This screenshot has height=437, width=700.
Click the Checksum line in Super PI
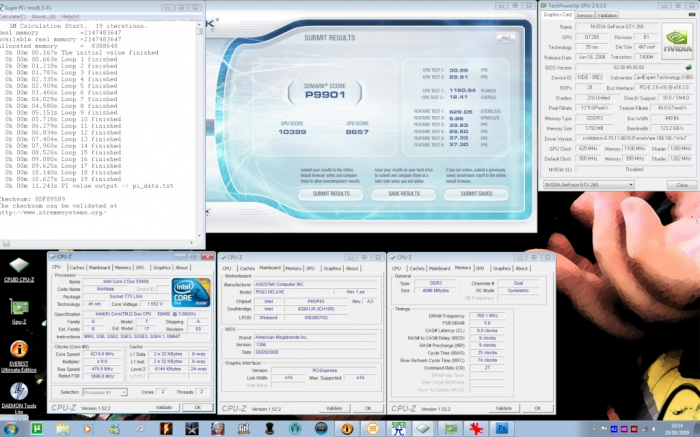[32, 199]
